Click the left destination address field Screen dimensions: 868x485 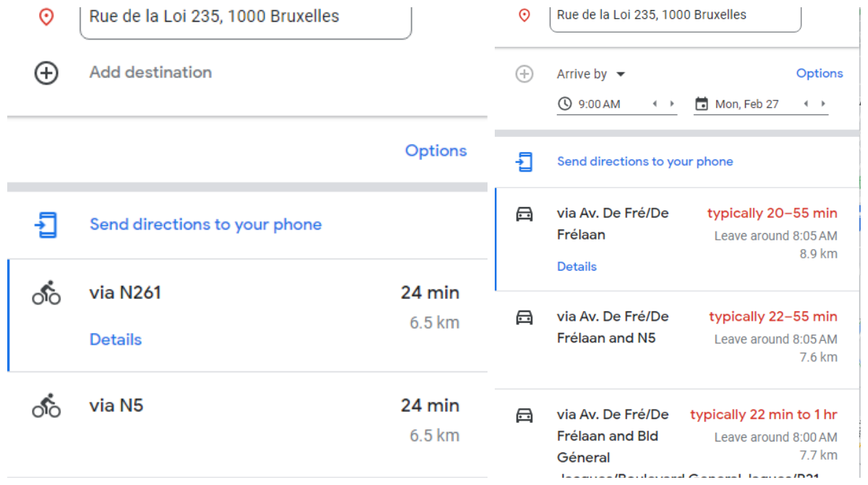tap(245, 17)
